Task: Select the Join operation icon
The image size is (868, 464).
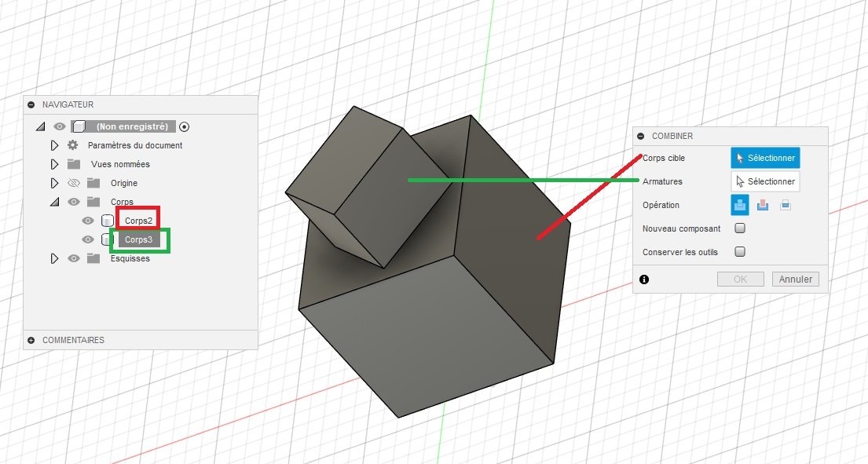Action: (x=740, y=205)
